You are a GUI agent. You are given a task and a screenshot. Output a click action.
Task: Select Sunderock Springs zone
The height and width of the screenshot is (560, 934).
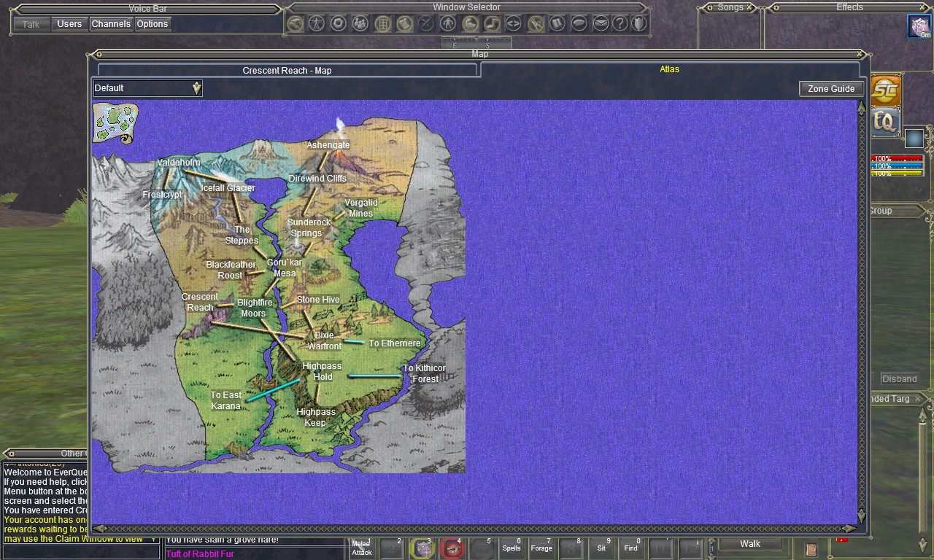pyautogui.click(x=309, y=227)
